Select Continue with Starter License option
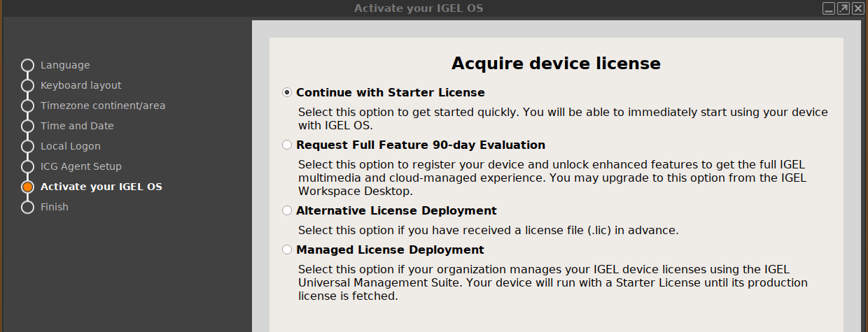 coord(287,92)
